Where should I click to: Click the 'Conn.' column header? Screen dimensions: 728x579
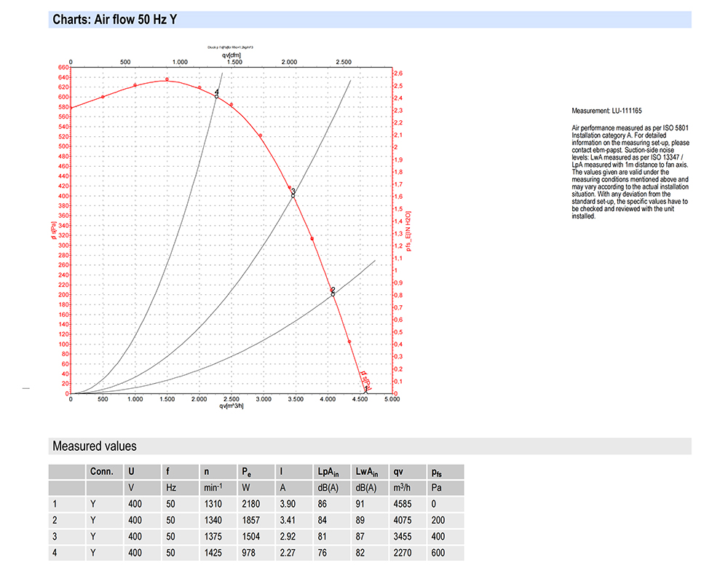pyautogui.click(x=101, y=471)
